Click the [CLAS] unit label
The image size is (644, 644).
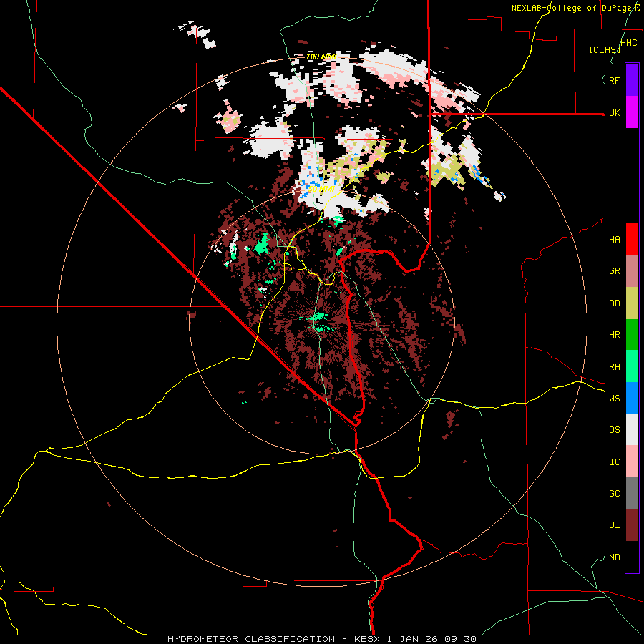pos(605,50)
